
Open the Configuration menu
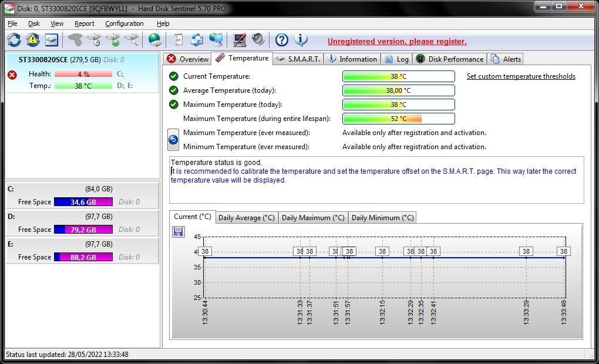click(x=124, y=23)
